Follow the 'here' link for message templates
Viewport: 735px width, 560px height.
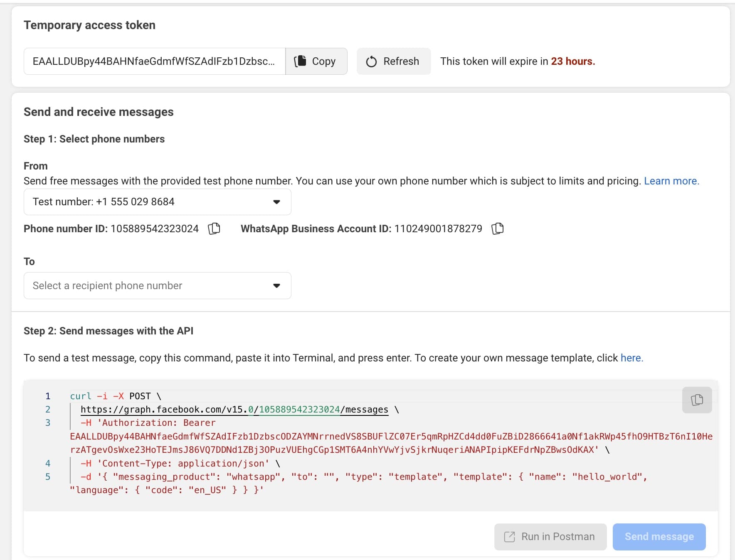pyautogui.click(x=631, y=358)
